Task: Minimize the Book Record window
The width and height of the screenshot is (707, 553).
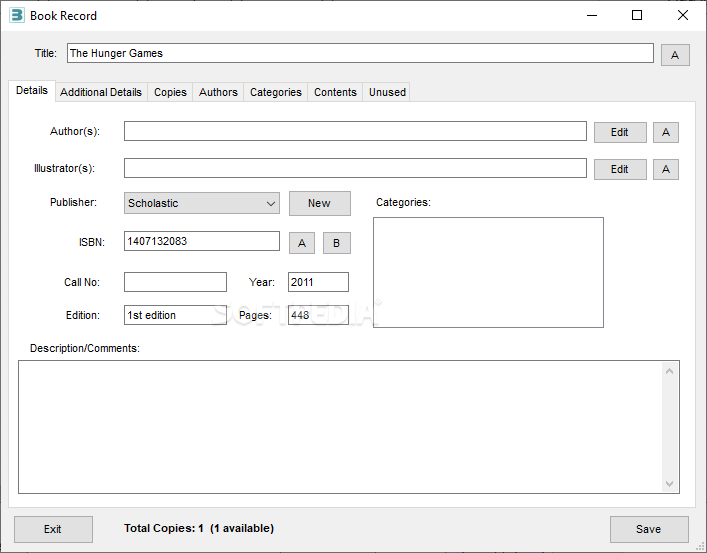Action: (592, 15)
